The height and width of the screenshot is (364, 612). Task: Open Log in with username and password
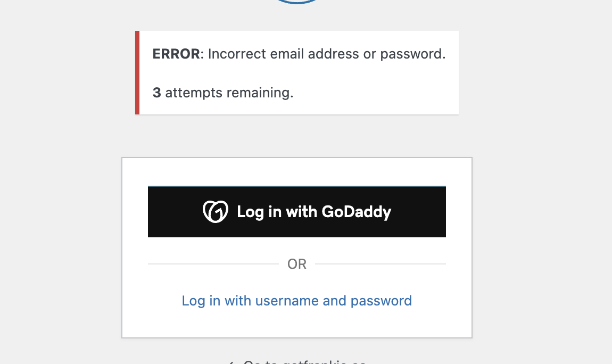pyautogui.click(x=296, y=301)
